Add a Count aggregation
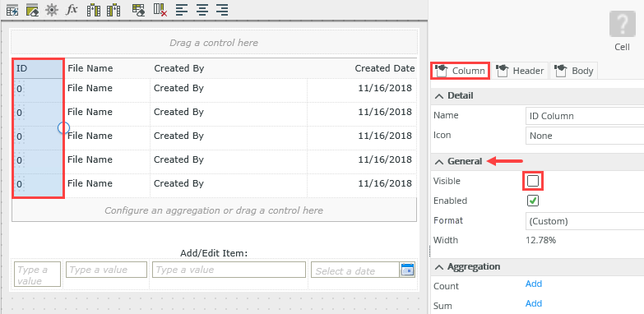This screenshot has height=314, width=644. point(534,284)
